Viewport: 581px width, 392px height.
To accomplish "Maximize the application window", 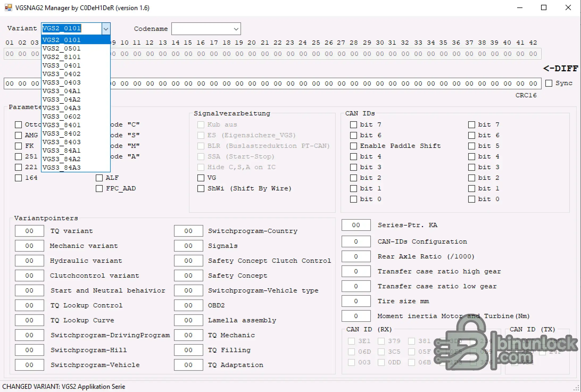I will [544, 8].
